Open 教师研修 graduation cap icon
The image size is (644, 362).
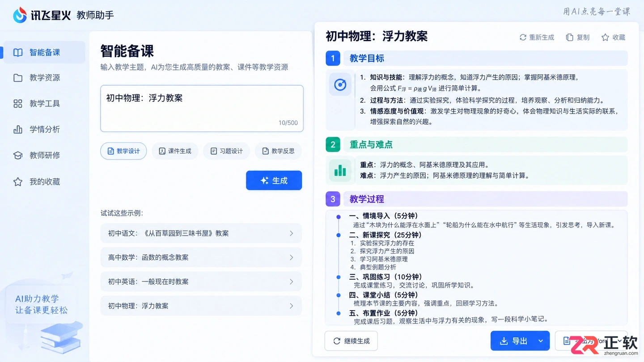tap(18, 156)
